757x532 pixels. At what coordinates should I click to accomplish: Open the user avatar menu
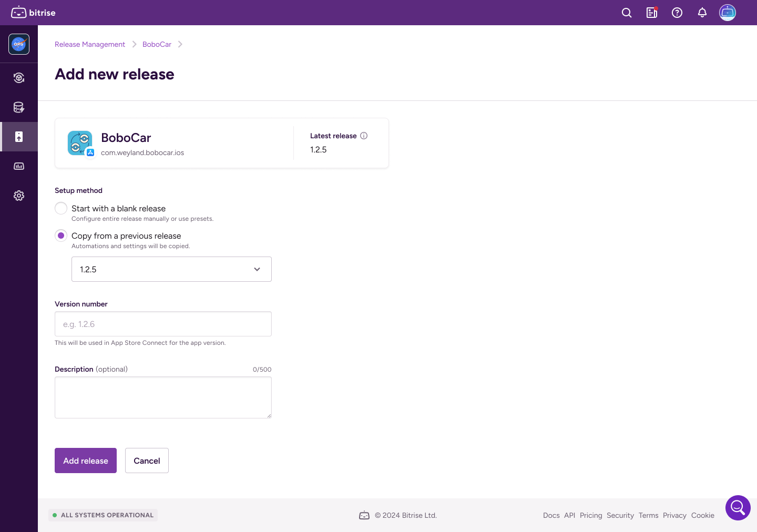tap(728, 13)
